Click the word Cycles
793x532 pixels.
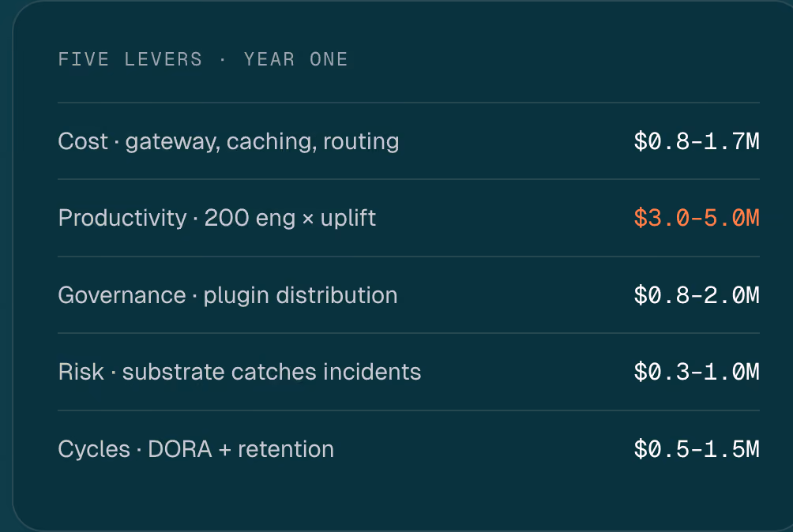(x=94, y=450)
